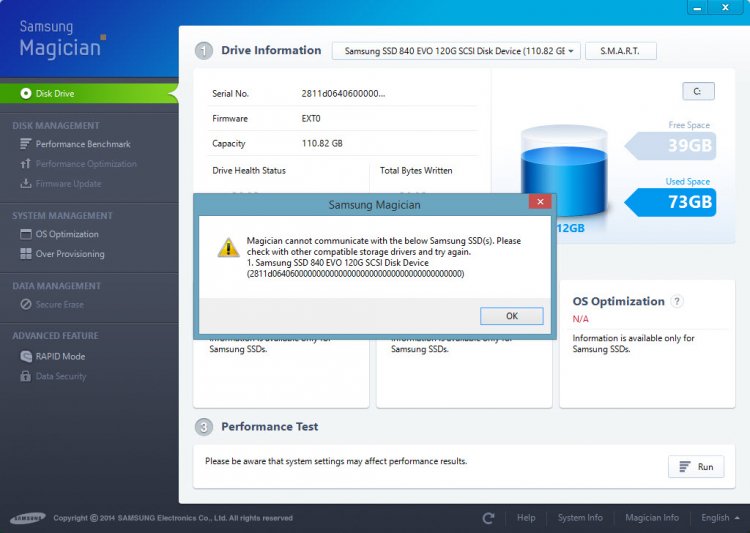Click the Secure Erase icon

tap(26, 304)
